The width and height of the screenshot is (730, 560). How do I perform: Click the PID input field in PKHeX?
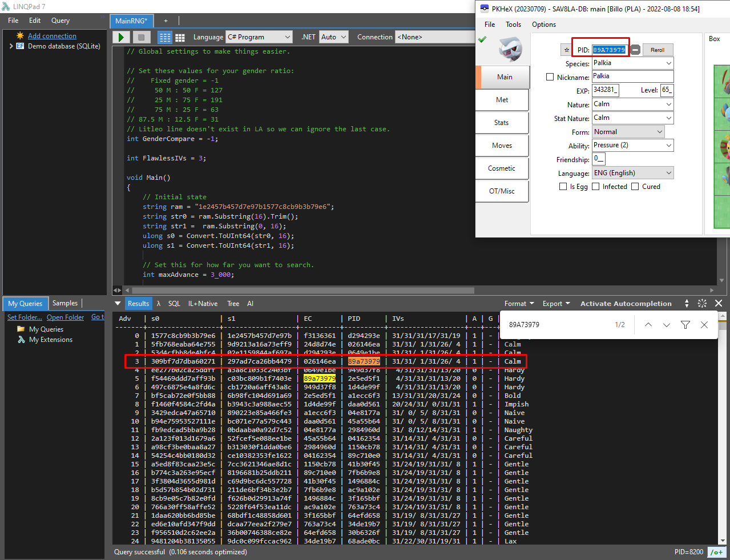610,50
